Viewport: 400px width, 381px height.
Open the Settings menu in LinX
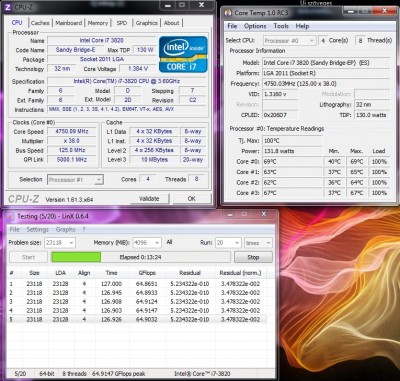37,229
